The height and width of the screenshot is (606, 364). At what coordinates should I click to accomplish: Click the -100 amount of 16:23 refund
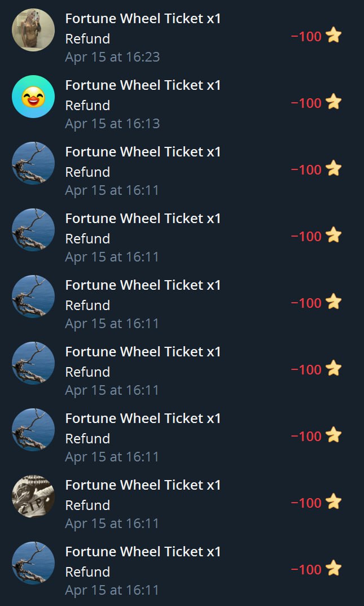tap(306, 37)
